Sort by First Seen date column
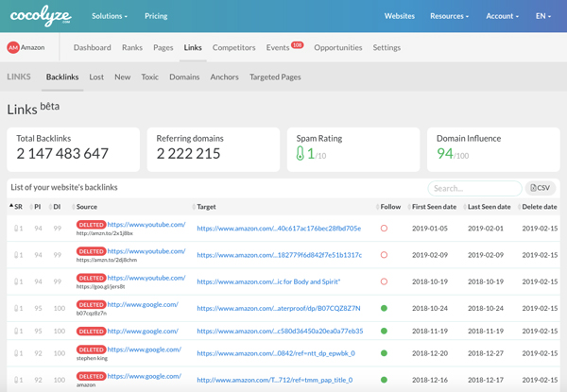This screenshot has width=567, height=392. coord(432,207)
